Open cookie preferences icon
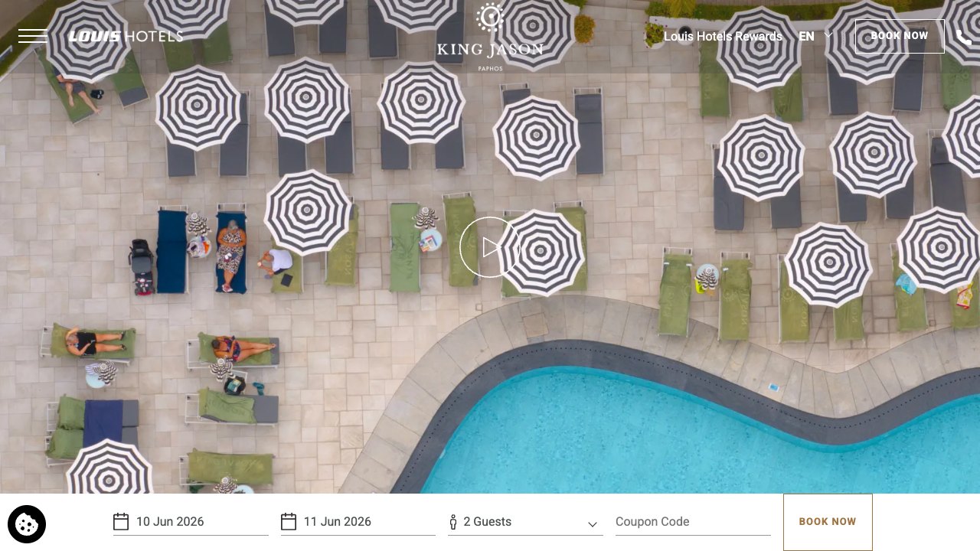 (27, 524)
